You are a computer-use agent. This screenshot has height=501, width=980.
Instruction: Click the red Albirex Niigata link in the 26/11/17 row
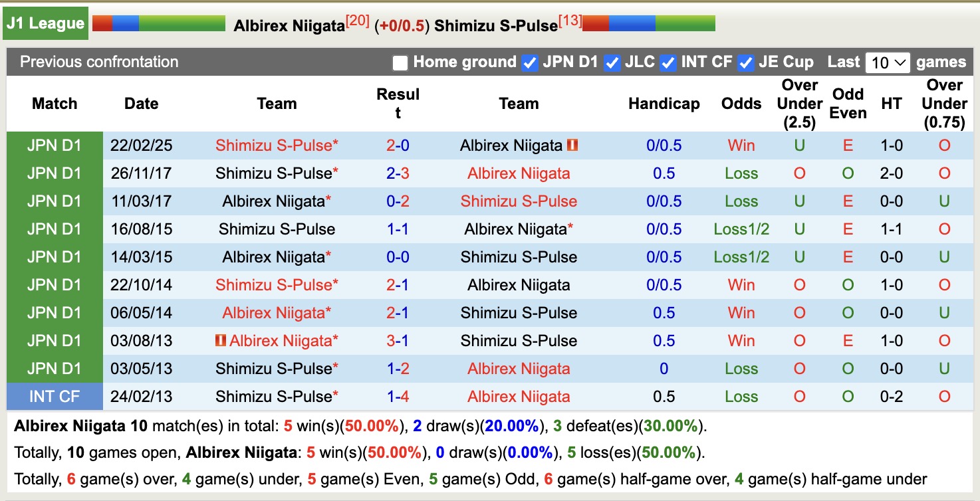(x=519, y=173)
